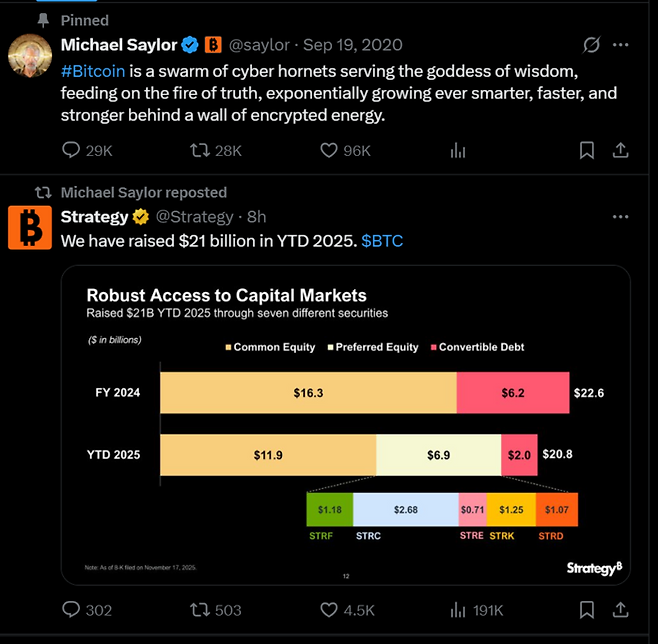Open Grok actions on pinned post
Screen dimensions: 658x644
(x=592, y=45)
